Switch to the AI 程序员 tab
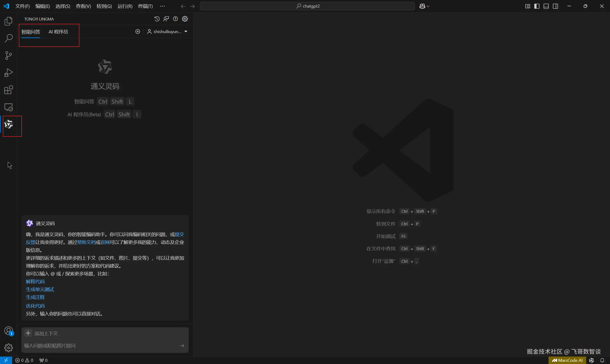Image resolution: width=610 pixels, height=364 pixels. (x=58, y=32)
